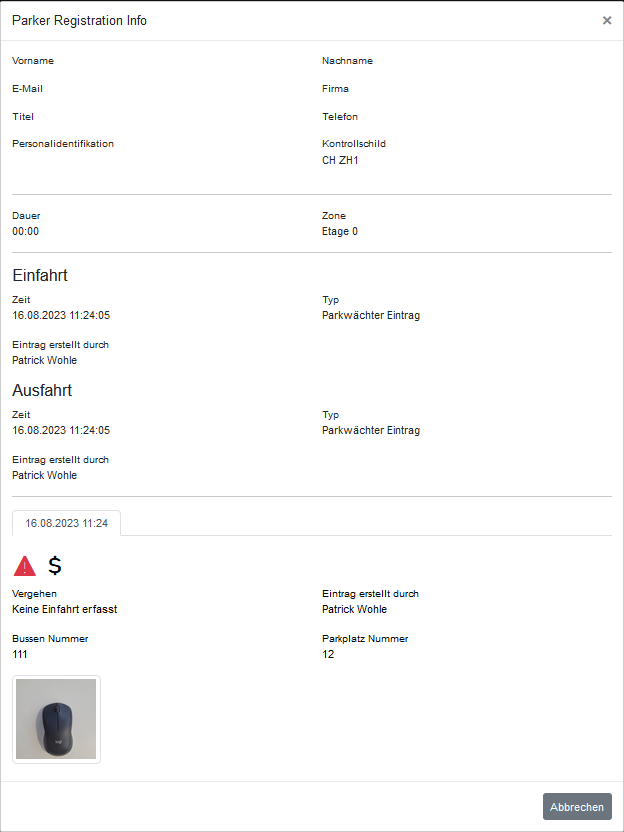Click the Personalidentifikation label
Image resolution: width=624 pixels, height=832 pixels.
[x=63, y=144]
